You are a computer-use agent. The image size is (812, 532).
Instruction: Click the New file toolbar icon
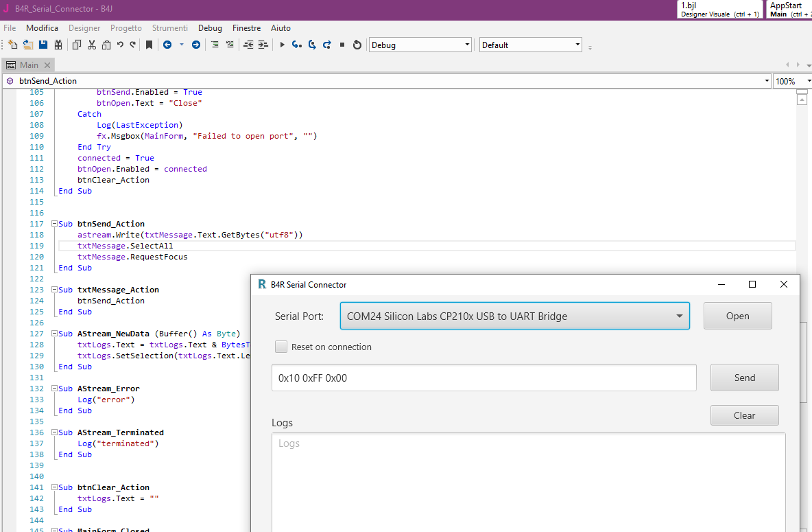click(12, 45)
